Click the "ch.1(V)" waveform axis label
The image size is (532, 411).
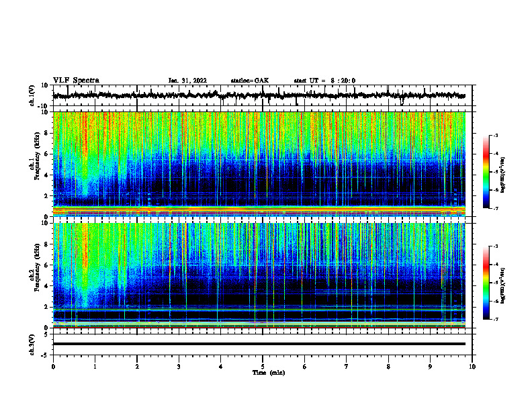click(32, 95)
